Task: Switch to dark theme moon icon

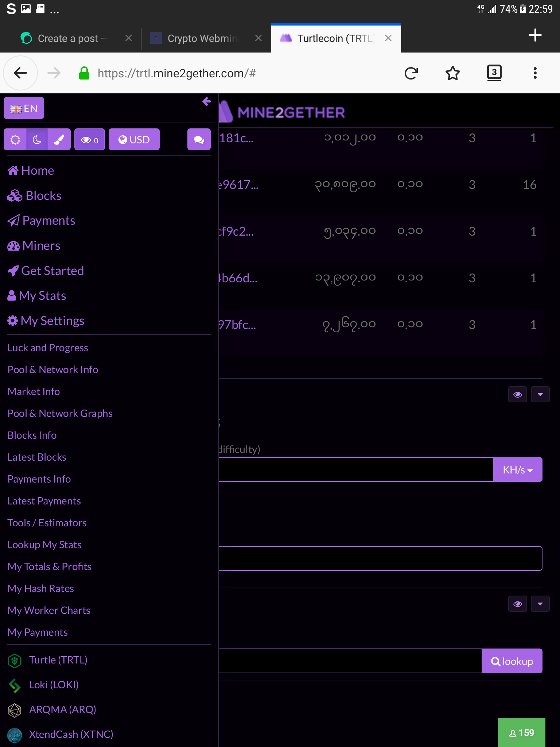Action: [x=37, y=139]
